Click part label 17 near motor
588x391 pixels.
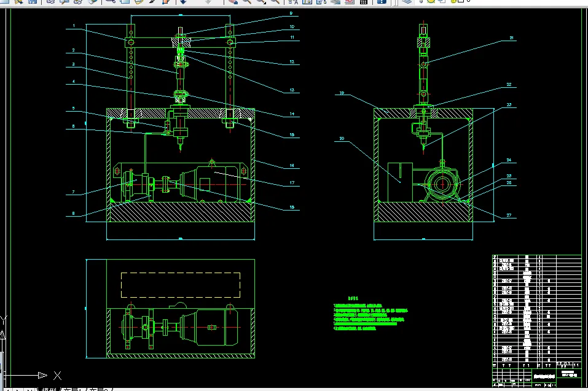point(292,183)
